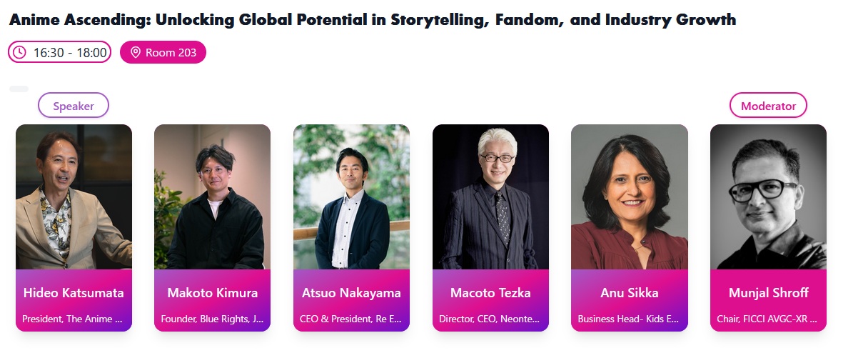
Task: Click the location pin icon in Room 203 badge
Action: (x=135, y=52)
